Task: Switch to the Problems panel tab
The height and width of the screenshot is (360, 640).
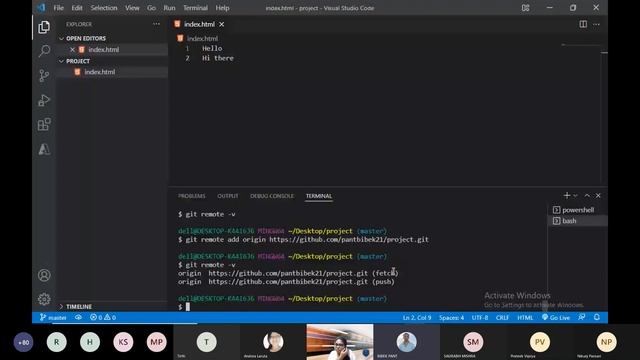Action: (x=191, y=196)
